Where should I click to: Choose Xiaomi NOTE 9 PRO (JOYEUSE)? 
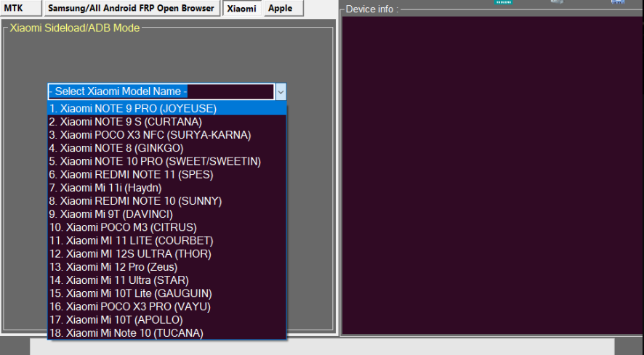(167, 108)
